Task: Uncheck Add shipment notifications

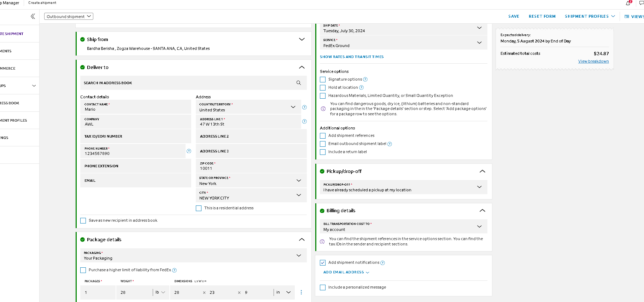Action: click(x=323, y=263)
